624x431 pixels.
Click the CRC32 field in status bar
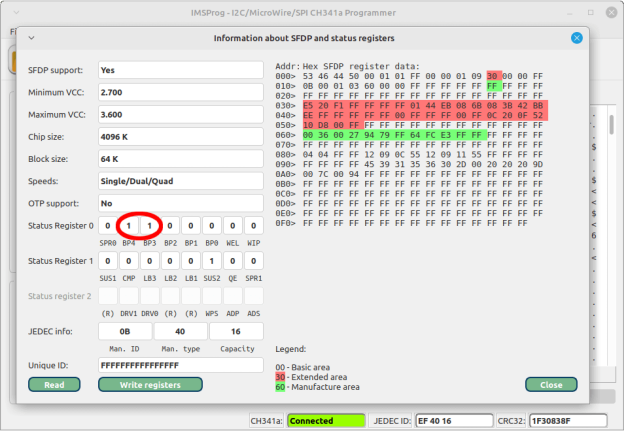pos(581,421)
